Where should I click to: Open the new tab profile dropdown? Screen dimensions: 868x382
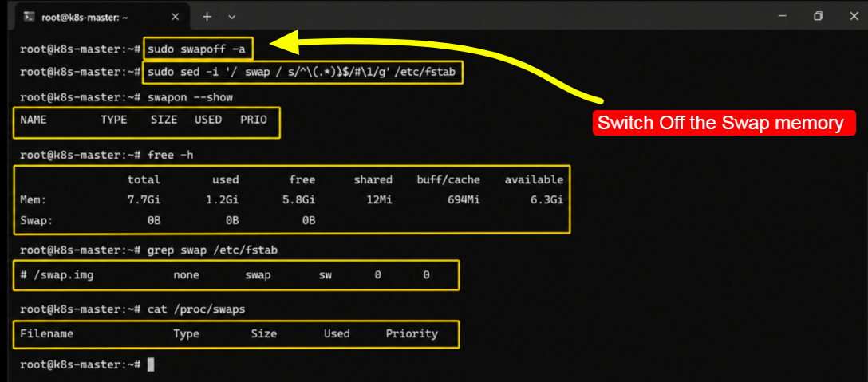232,17
